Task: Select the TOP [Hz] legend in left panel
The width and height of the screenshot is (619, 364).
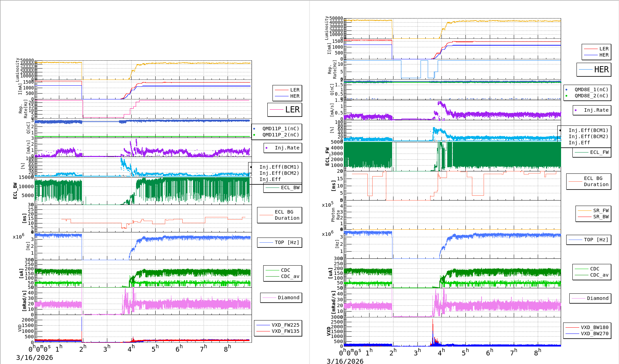Action: click(x=280, y=242)
